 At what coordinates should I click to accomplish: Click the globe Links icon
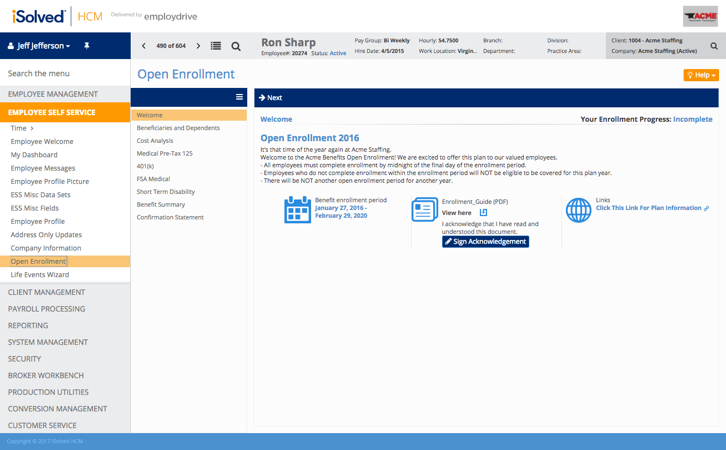[578, 209]
